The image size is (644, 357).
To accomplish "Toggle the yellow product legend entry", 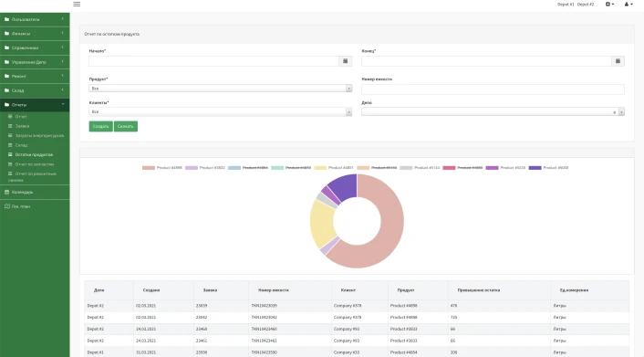I will [334, 168].
